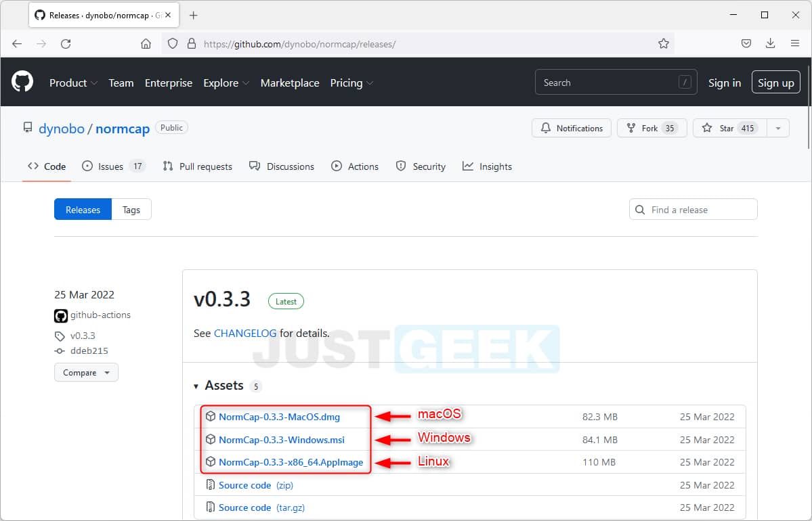812x521 pixels.
Task: Open commit ddeb215
Action: point(89,350)
